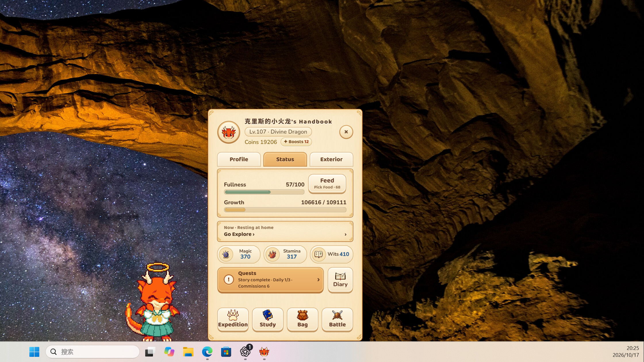Click the Quests exclamation mark icon
Viewport: 644px width, 362px height.
229,279
